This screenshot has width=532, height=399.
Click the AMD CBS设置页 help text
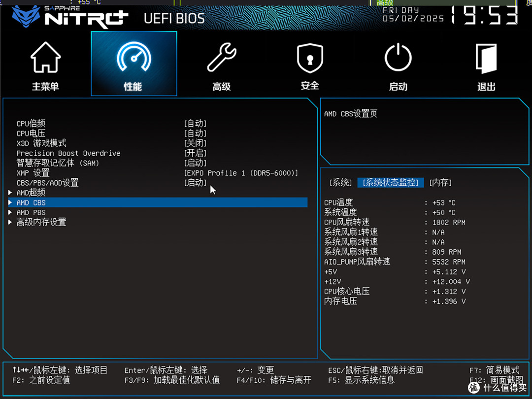click(x=351, y=114)
